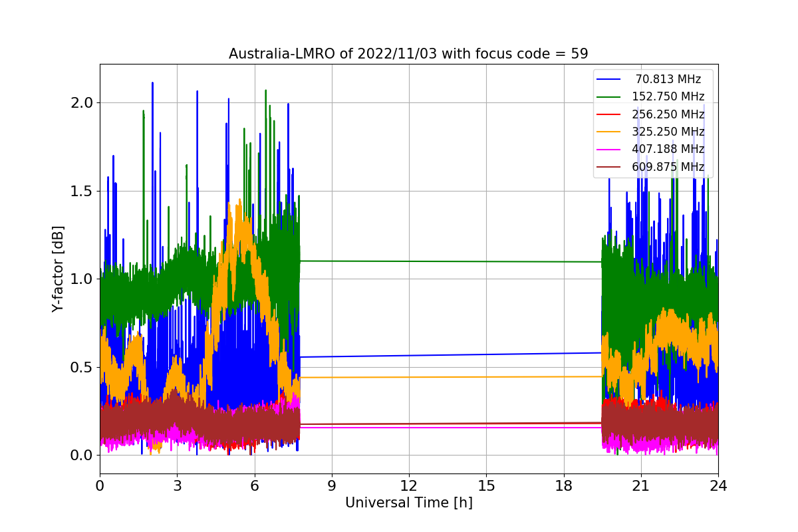The image size is (798, 532).
Task: Click the 256.250 MHz legend label
Action: click(x=668, y=114)
